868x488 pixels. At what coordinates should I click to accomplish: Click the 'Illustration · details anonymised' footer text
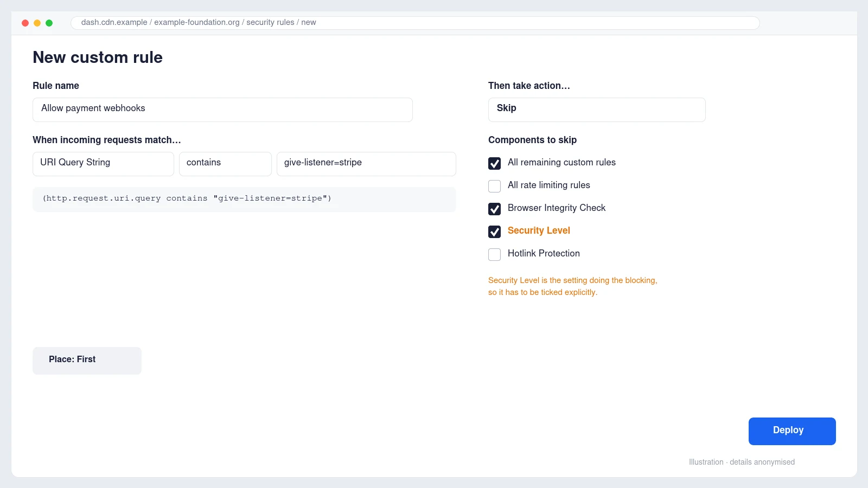point(742,462)
